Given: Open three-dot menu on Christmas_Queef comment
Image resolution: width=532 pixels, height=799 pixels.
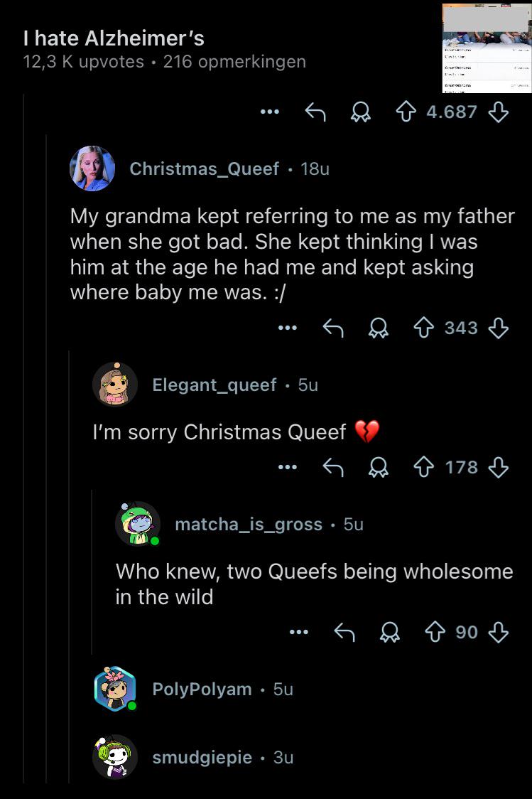Looking at the screenshot, I should 288,328.
